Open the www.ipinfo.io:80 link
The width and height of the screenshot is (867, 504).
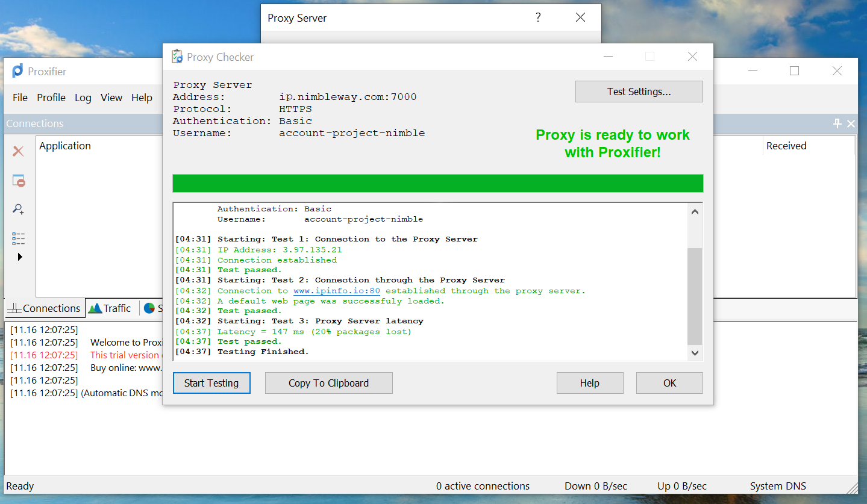[336, 291]
